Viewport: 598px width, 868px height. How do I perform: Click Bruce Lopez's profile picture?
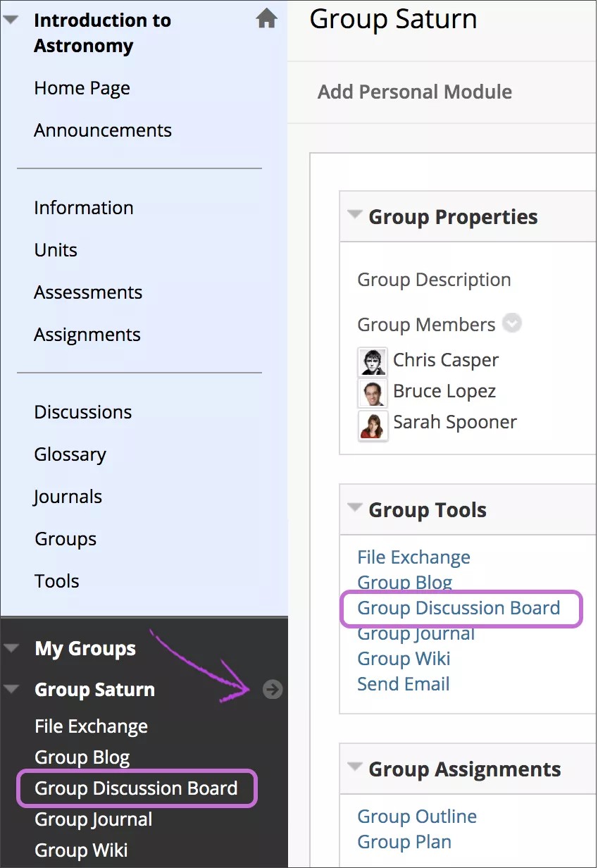pyautogui.click(x=372, y=392)
